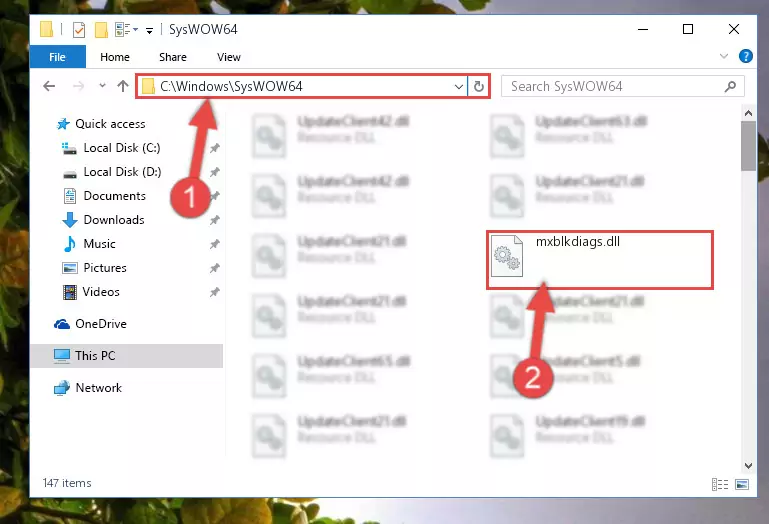The width and height of the screenshot is (769, 524).
Task: Go up one folder level
Action: (123, 86)
